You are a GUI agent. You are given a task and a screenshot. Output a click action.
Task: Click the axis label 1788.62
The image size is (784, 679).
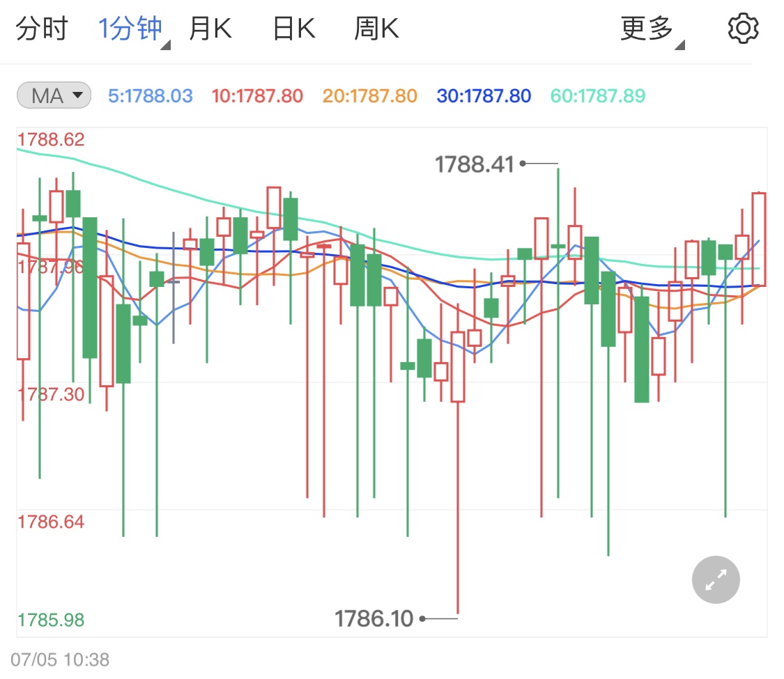tap(51, 139)
